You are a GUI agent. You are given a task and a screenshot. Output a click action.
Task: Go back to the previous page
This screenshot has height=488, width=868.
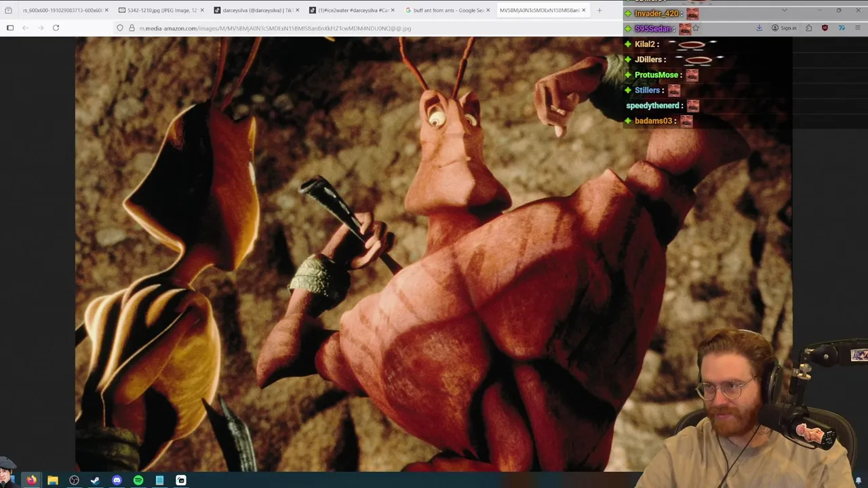click(25, 28)
